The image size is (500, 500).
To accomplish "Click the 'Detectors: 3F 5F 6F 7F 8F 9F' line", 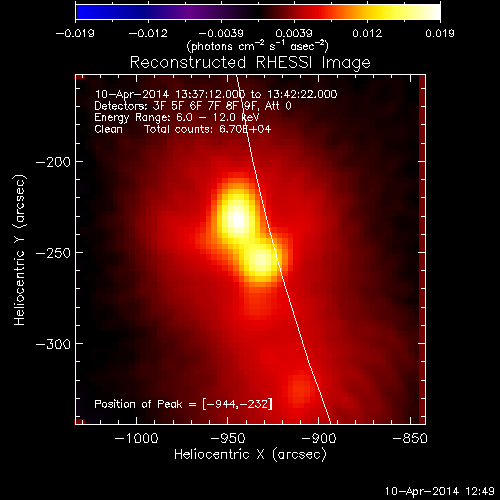I will tap(193, 106).
